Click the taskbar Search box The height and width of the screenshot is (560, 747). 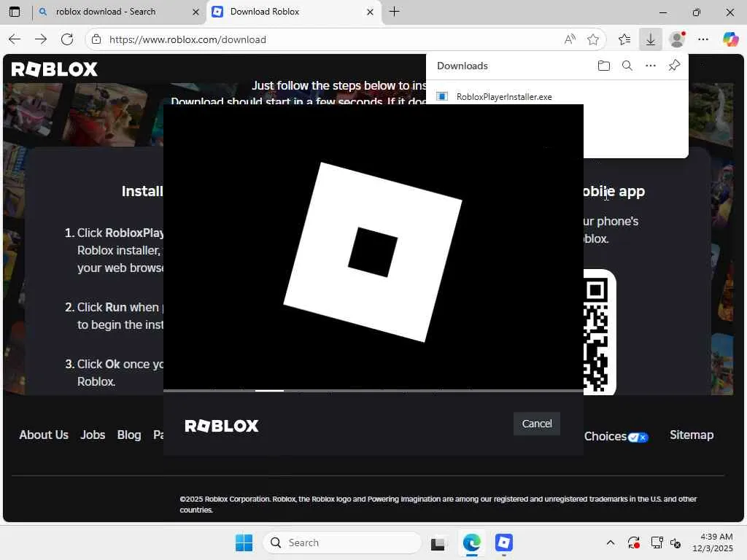342,542
